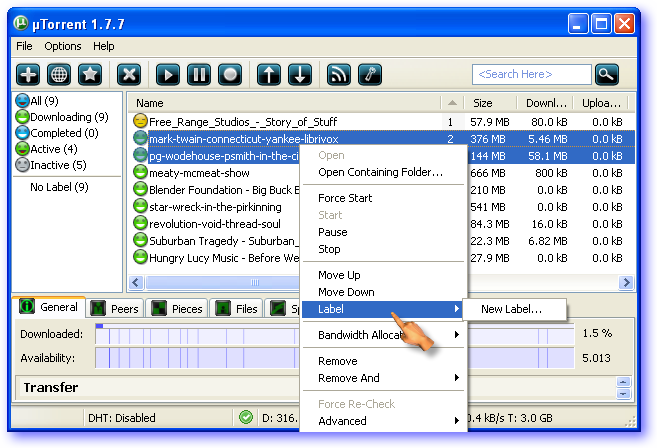Sort by the Uploa... column header
The width and height of the screenshot is (657, 448).
[602, 103]
